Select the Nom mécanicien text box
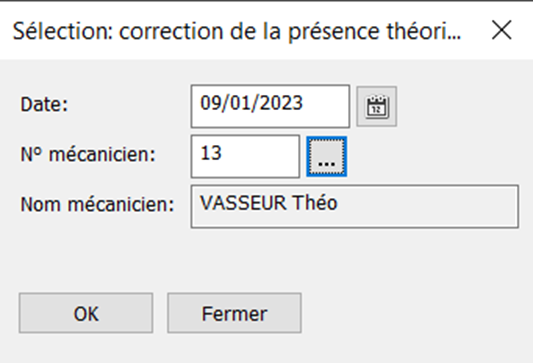Viewport: 533px width, 363px height. click(x=355, y=206)
